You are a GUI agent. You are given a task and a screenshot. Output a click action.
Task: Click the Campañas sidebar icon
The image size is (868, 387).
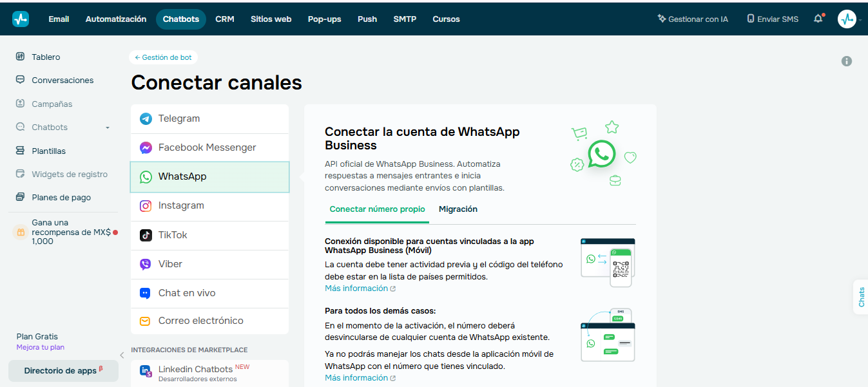(x=20, y=104)
